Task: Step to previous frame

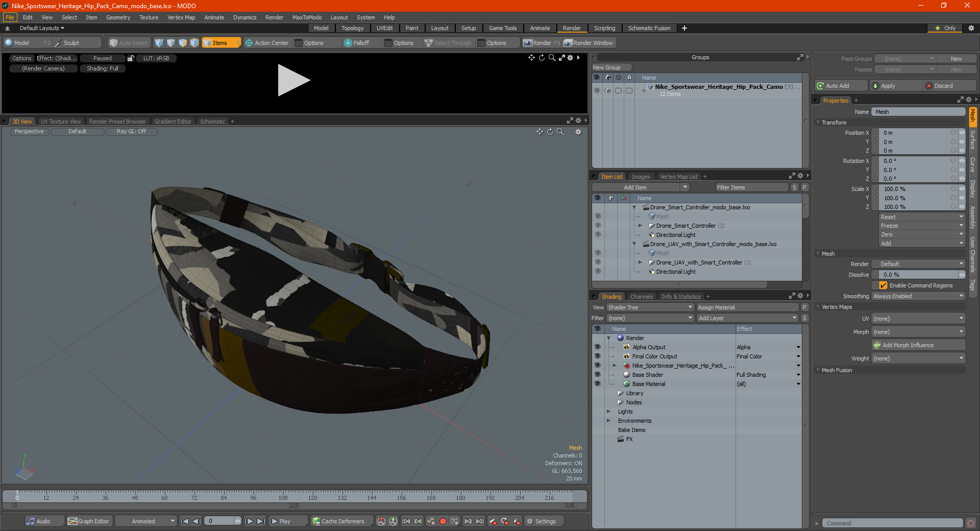Action: 197,521
